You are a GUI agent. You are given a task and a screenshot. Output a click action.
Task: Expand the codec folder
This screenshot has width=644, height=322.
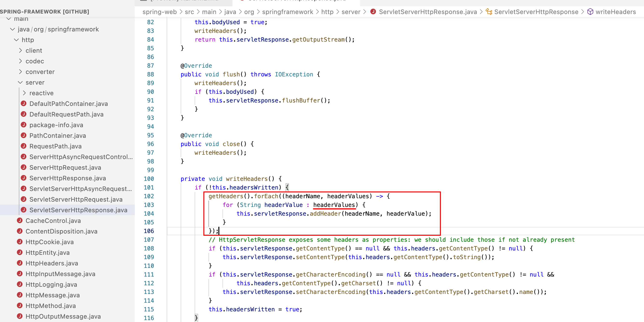pos(21,61)
